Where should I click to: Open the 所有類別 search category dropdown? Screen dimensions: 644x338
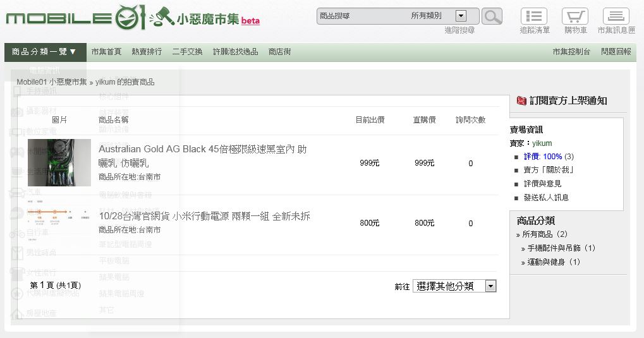(x=461, y=16)
